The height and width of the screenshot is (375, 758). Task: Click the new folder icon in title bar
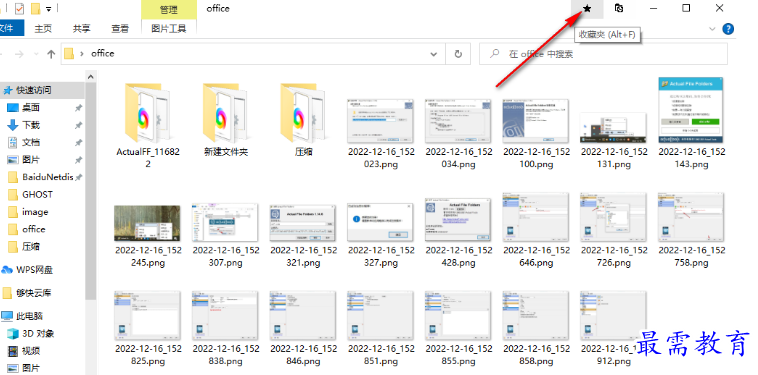coord(35,9)
